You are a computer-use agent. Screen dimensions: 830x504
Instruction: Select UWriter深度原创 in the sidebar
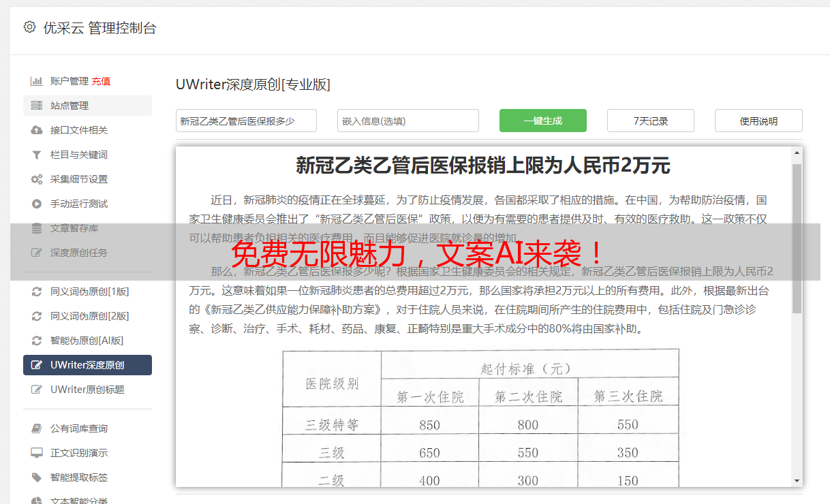coord(87,365)
